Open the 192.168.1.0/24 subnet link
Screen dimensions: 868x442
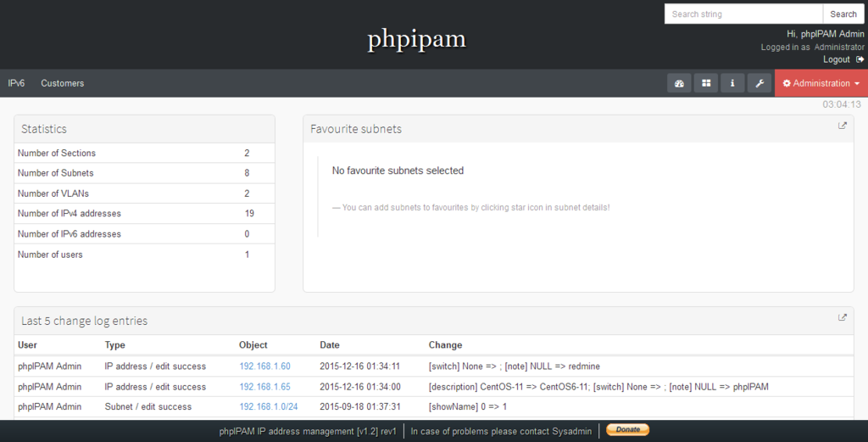coord(269,406)
